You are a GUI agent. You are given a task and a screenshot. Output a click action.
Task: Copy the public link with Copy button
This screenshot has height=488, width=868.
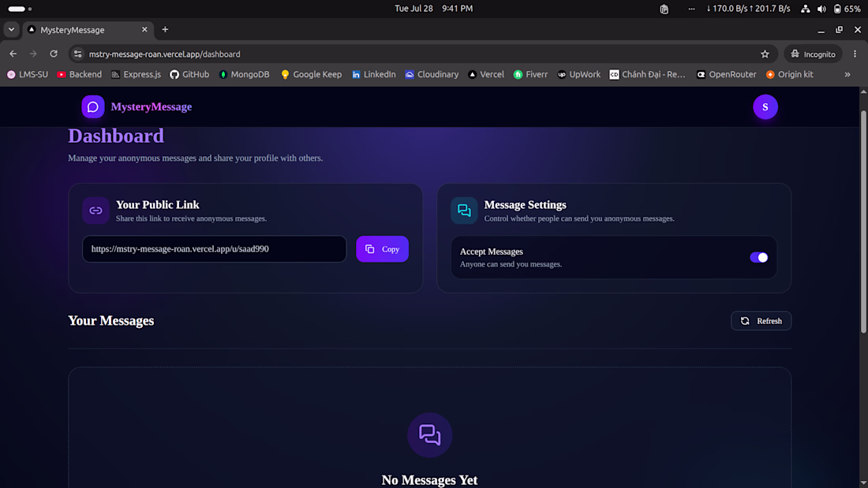pyautogui.click(x=382, y=249)
